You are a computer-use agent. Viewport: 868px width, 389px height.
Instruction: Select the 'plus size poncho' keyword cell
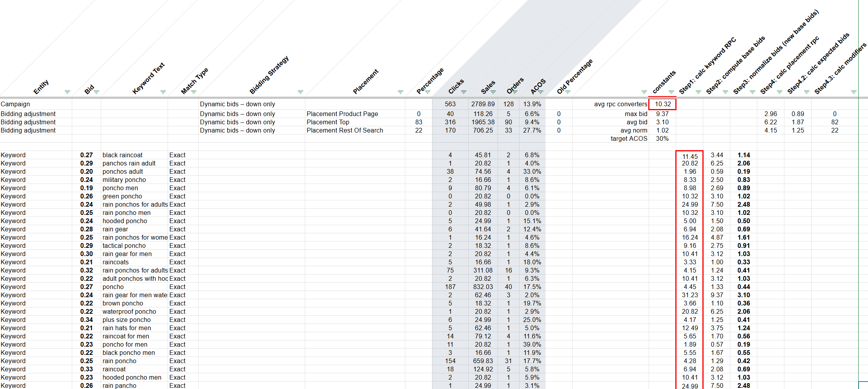click(135, 320)
